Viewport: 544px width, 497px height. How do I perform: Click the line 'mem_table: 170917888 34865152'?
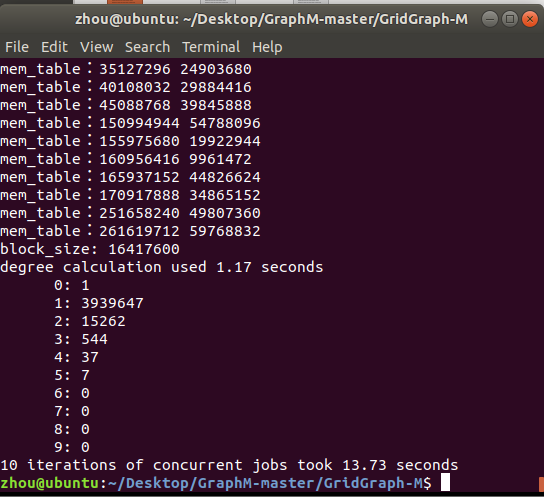(x=130, y=195)
